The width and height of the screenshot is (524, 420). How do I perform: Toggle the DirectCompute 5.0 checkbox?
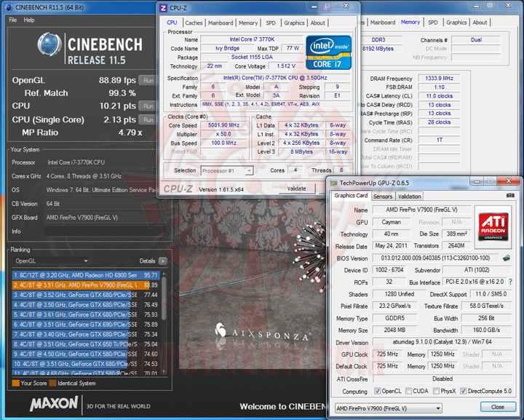point(463,391)
